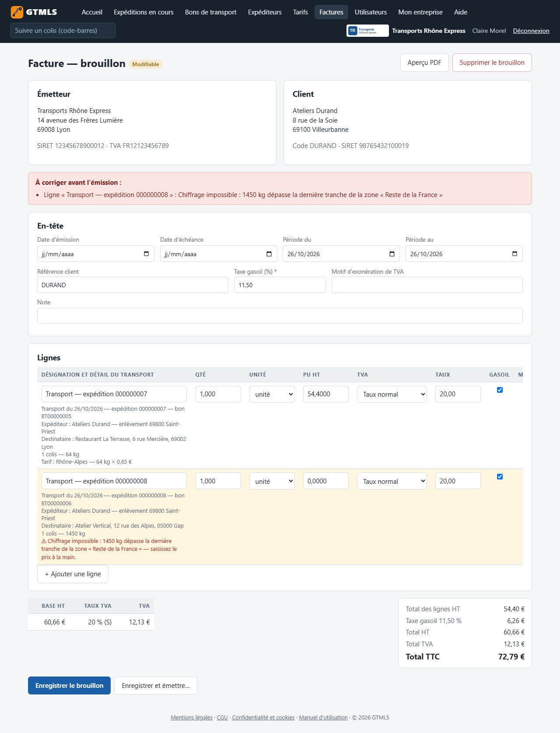The width and height of the screenshot is (560, 733).
Task: Open the CGU footer link
Action: (222, 717)
